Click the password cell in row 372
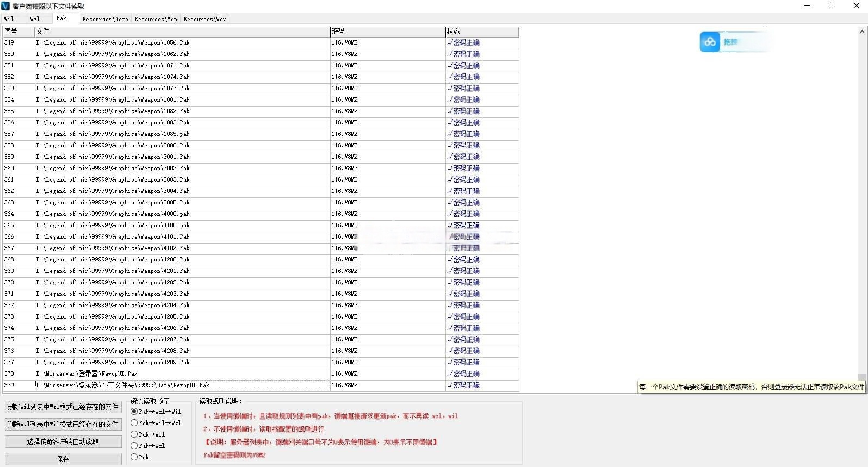Screen dimensions: 868x467 click(388, 305)
